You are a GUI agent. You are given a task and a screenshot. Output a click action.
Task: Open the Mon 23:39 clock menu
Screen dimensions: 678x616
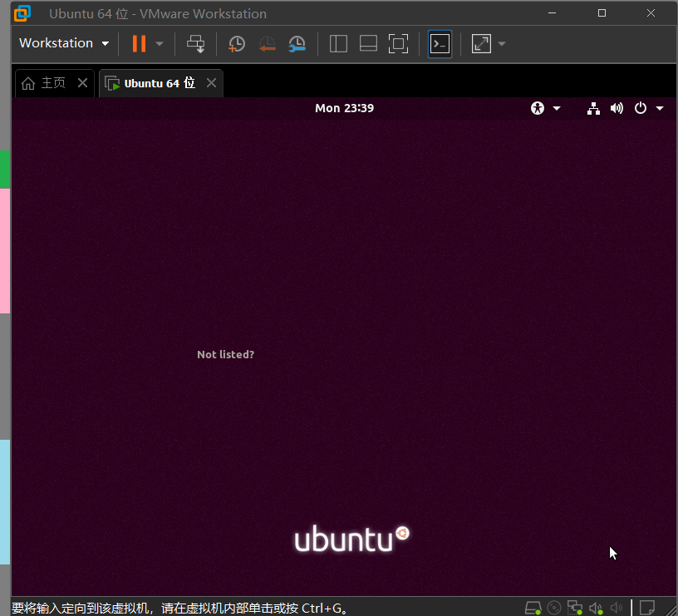pos(344,108)
